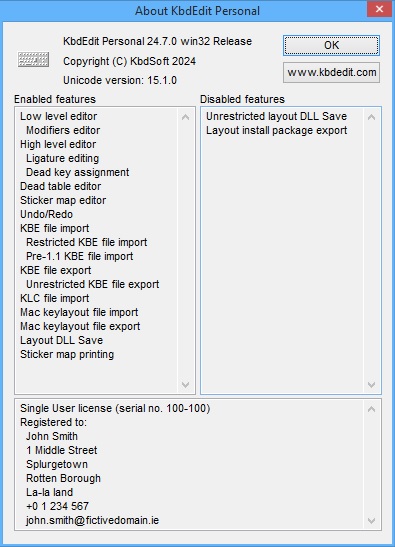Select 'Dead table editor' list entry
Image resolution: width=395 pixels, height=547 pixels.
point(60,186)
